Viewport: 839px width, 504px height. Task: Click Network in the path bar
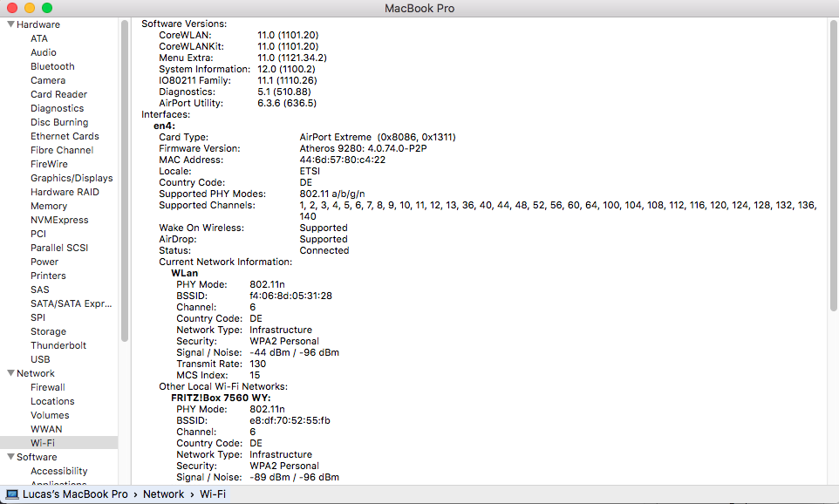163,494
